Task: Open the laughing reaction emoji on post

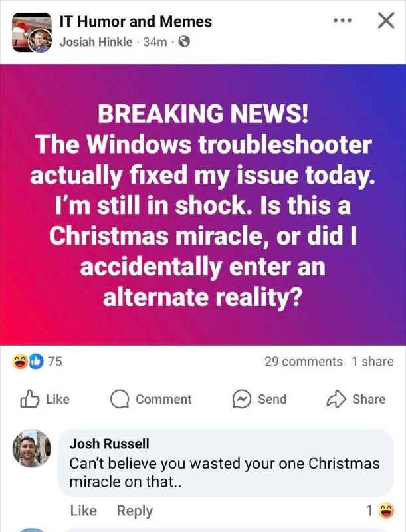Action: click(19, 361)
